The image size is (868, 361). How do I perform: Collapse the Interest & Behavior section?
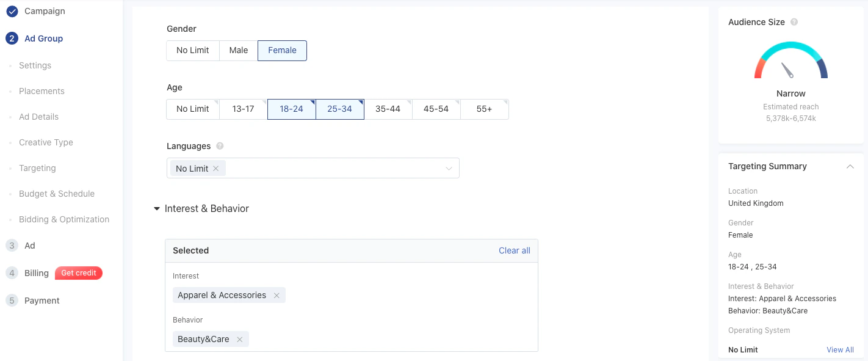157,209
